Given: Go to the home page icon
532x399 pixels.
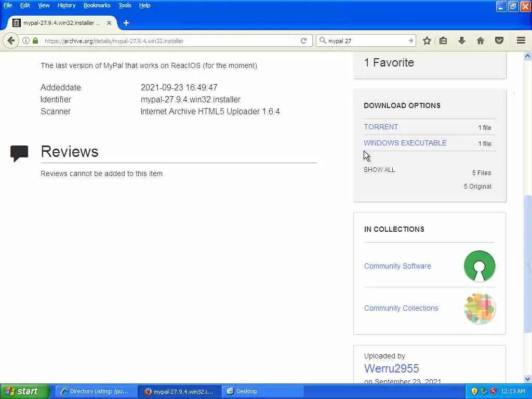Looking at the screenshot, I should click(481, 41).
